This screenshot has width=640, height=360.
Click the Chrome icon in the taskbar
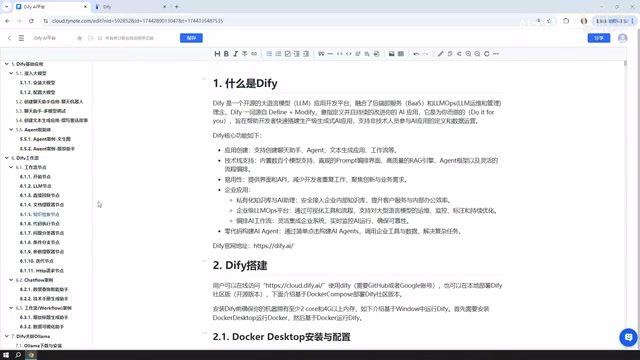click(31, 355)
